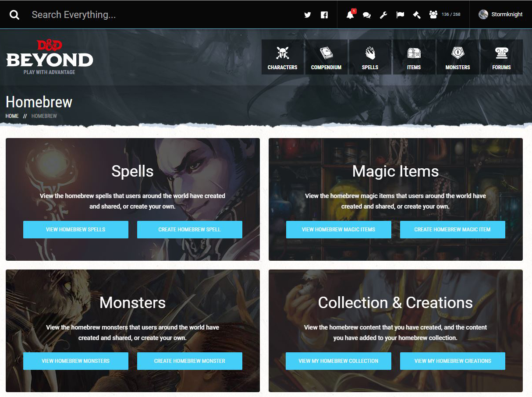Open notifications bell with red badge
532x397 pixels.
pyautogui.click(x=351, y=14)
